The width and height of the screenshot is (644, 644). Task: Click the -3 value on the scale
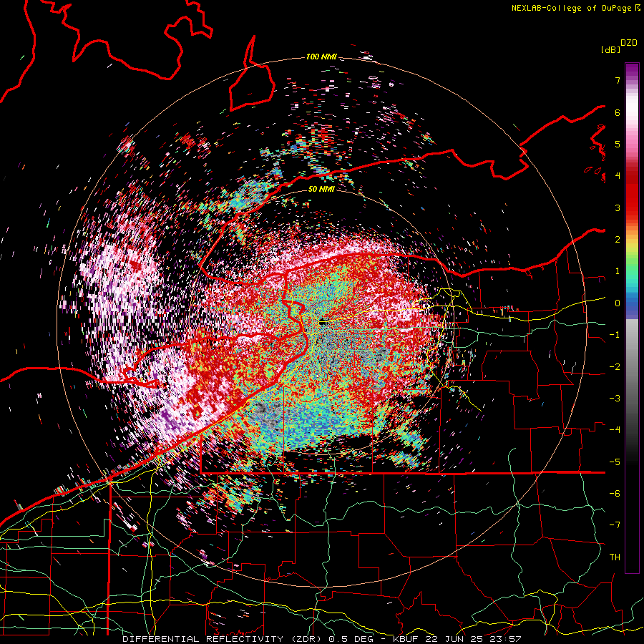[615, 399]
